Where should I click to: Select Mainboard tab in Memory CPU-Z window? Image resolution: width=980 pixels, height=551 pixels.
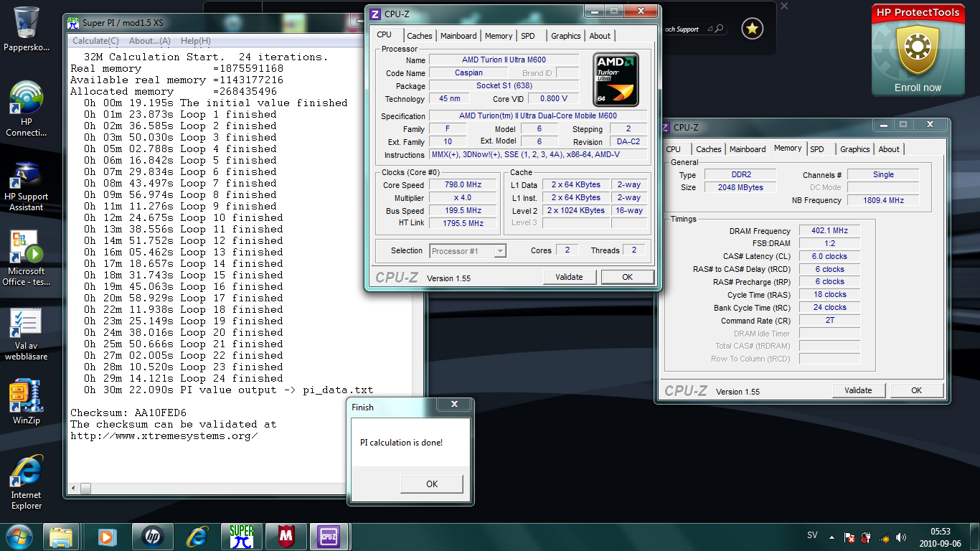[748, 149]
